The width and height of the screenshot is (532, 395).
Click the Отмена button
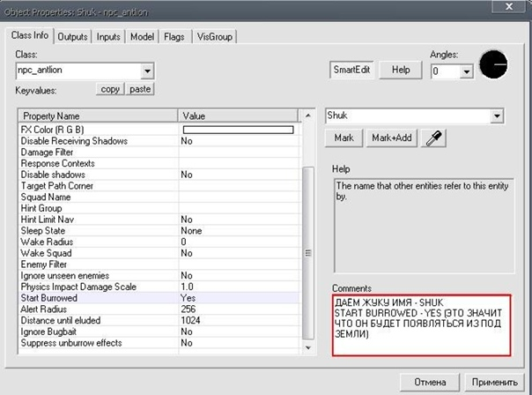coord(430,383)
